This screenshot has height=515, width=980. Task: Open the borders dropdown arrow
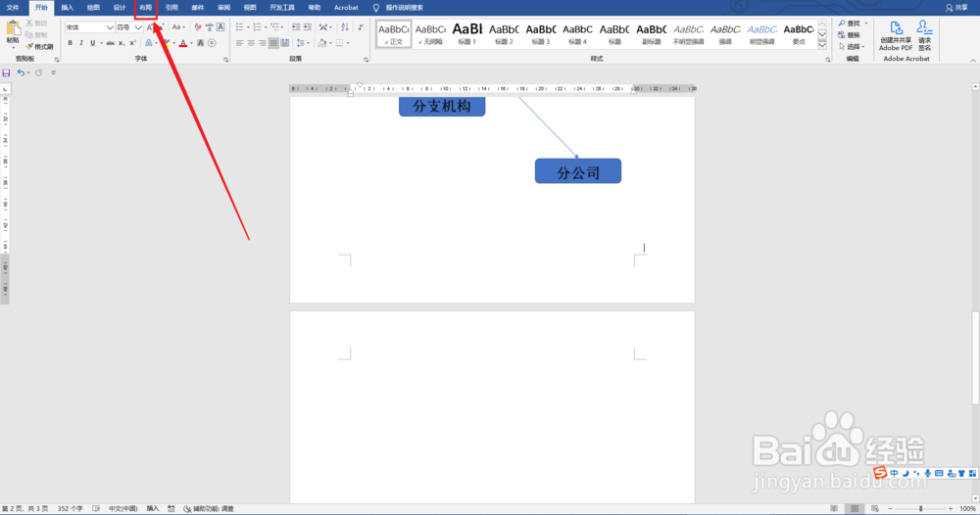point(348,43)
